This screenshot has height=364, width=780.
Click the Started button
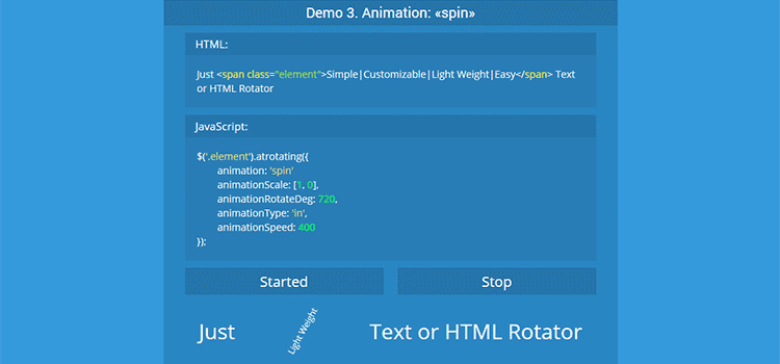(284, 281)
